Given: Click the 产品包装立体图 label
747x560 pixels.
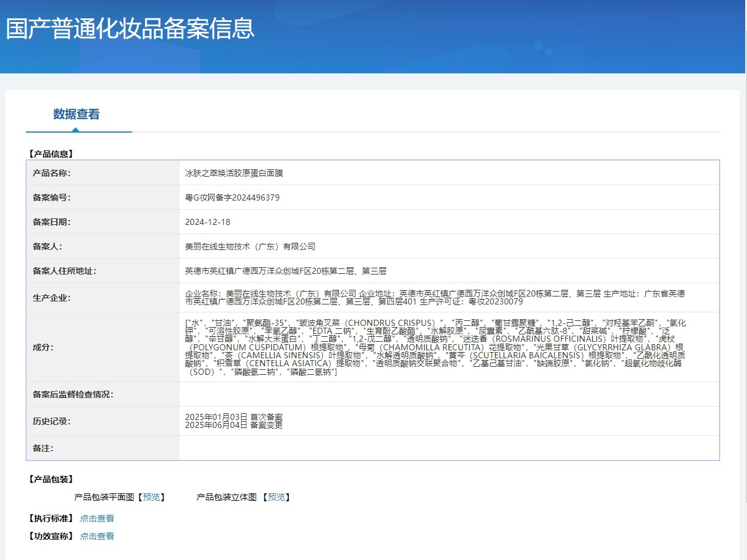Looking at the screenshot, I should pyautogui.click(x=226, y=497).
